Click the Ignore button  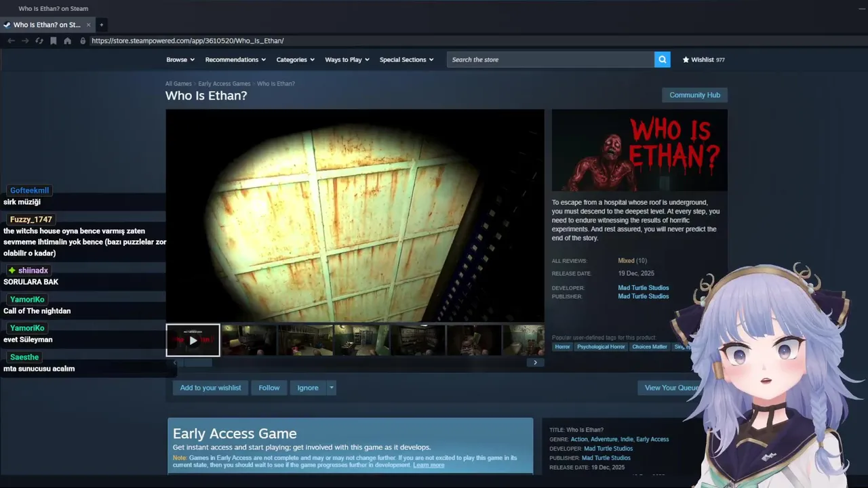click(308, 388)
